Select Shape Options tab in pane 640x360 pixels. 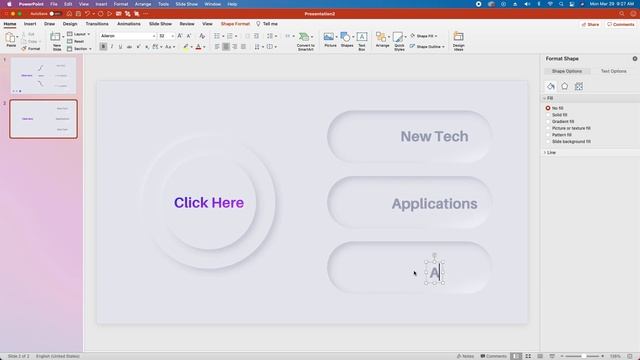click(567, 71)
